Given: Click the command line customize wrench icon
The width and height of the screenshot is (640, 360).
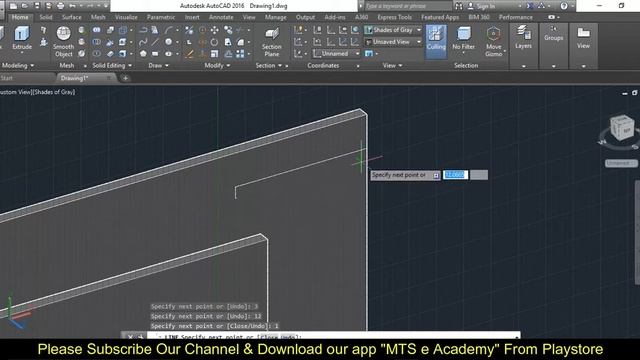Looking at the screenshot, I should point(140,337).
